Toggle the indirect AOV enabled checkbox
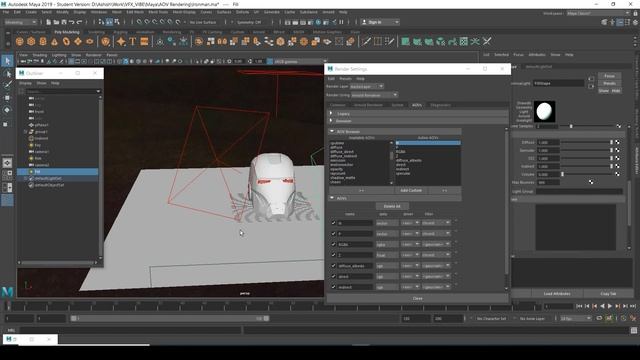Viewport: 640px width, 360px height. coord(333,287)
